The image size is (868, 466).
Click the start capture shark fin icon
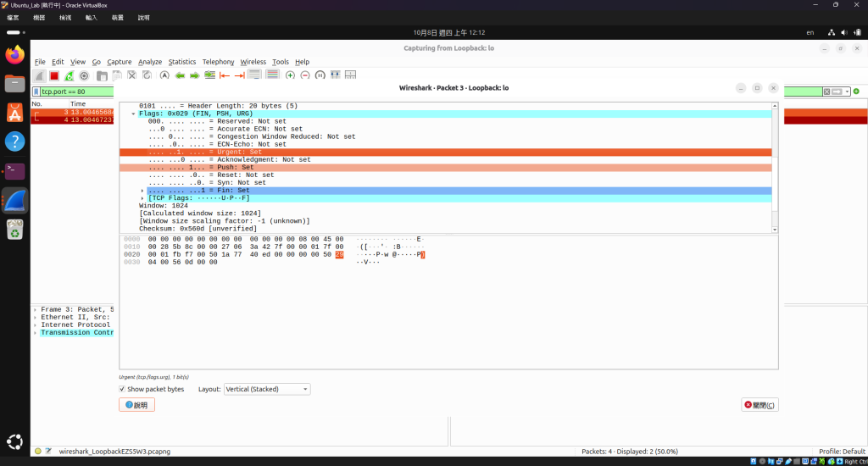[x=39, y=75]
